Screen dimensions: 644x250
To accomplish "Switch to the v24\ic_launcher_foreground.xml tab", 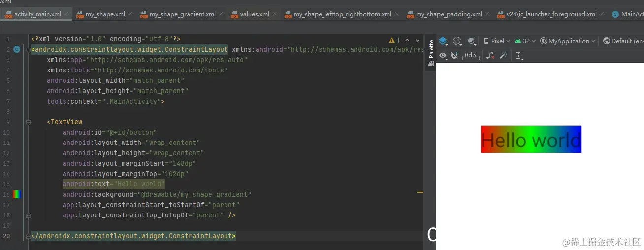I will (551, 14).
